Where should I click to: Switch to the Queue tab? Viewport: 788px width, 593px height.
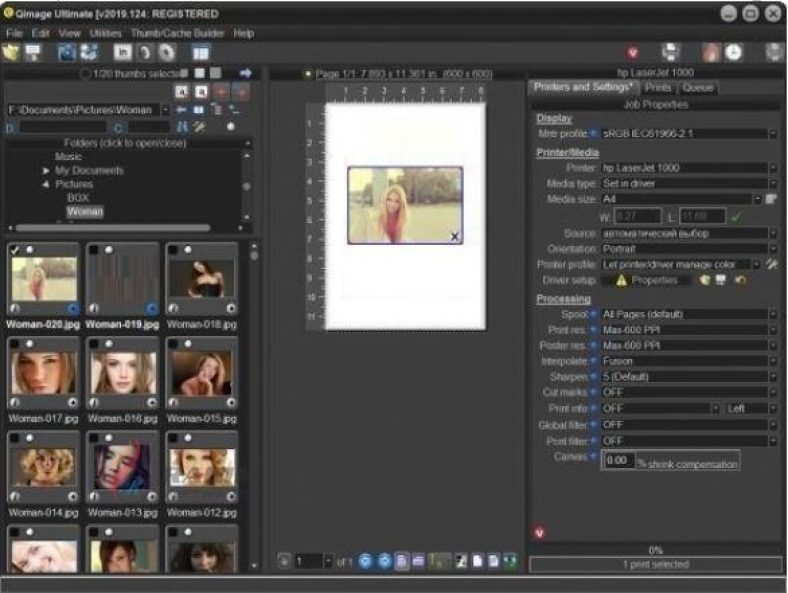click(x=698, y=88)
